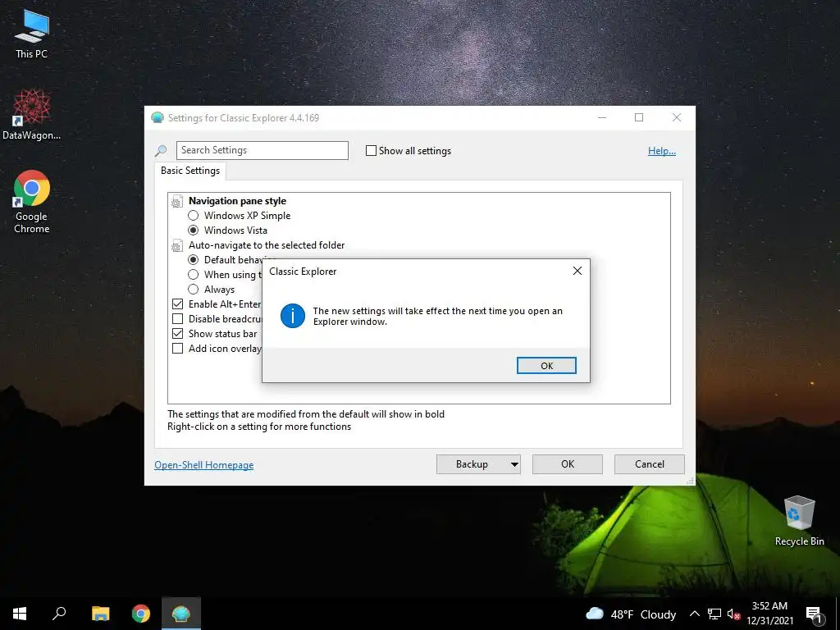The image size is (840, 630).
Task: Switch to Basic Settings tab
Action: [x=190, y=171]
